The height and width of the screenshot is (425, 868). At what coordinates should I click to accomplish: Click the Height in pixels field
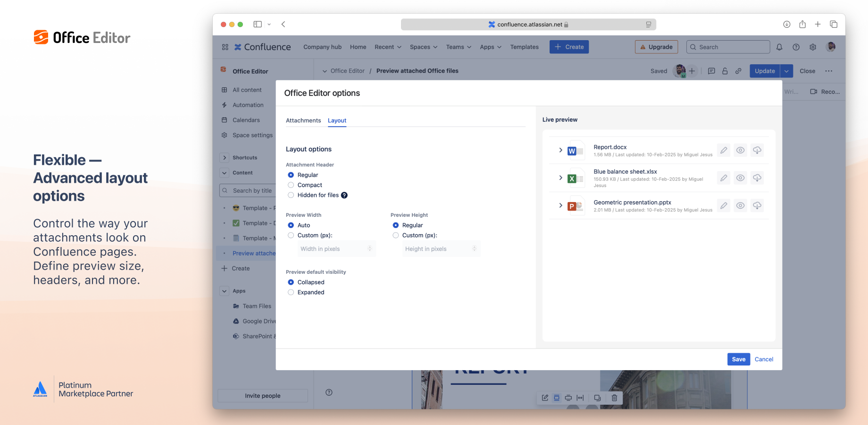pyautogui.click(x=441, y=249)
